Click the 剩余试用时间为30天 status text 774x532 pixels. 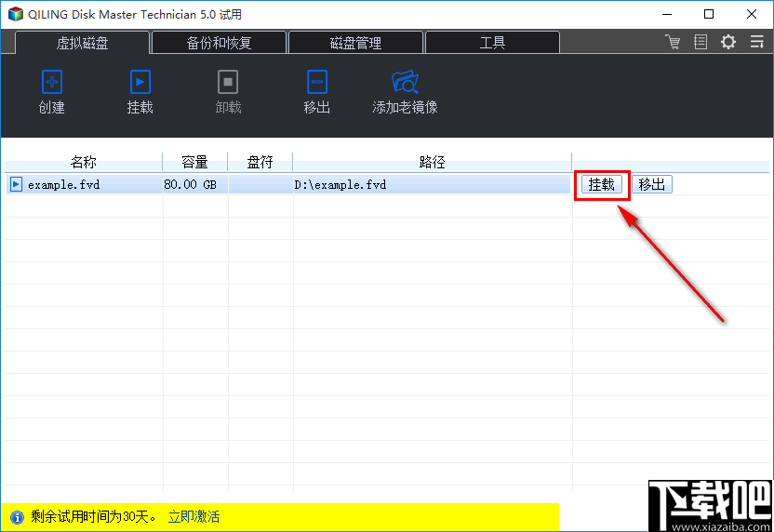[x=94, y=517]
